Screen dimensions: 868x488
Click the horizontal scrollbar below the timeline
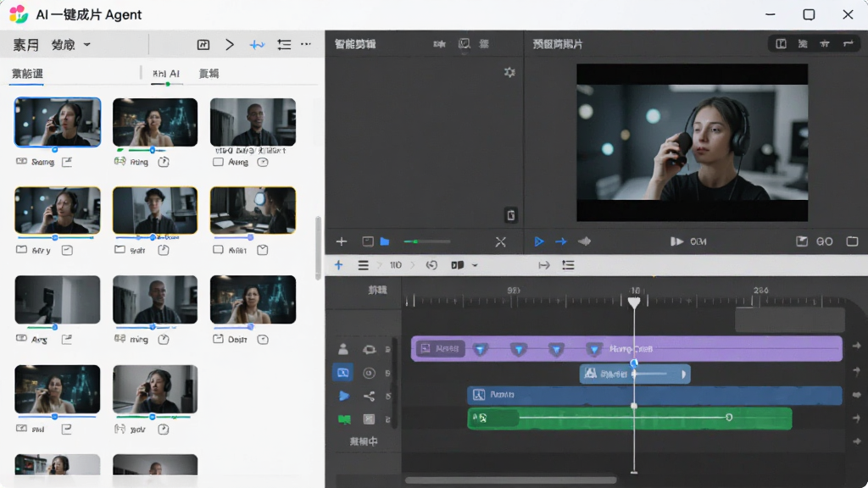click(x=510, y=480)
